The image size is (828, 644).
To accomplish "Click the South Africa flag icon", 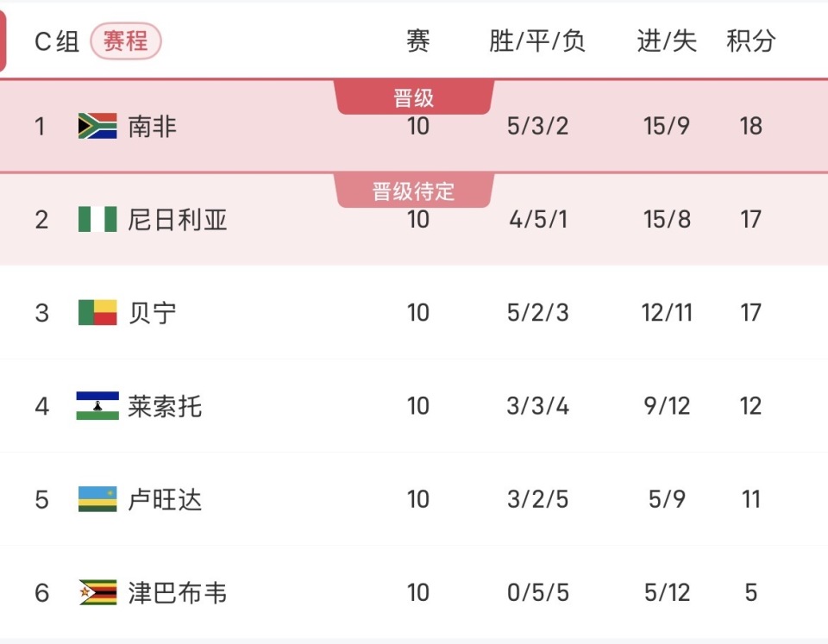I will pyautogui.click(x=97, y=126).
